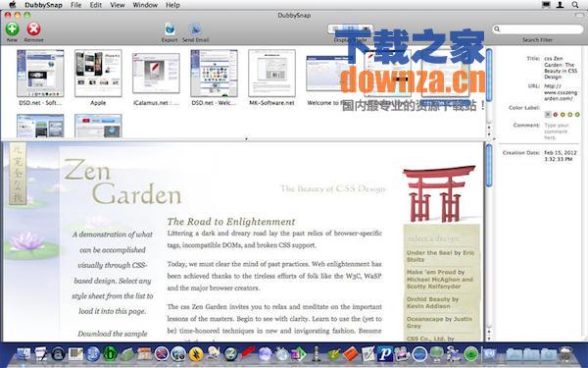Open the View menu
This screenshot has height=368, width=588.
(118, 5)
